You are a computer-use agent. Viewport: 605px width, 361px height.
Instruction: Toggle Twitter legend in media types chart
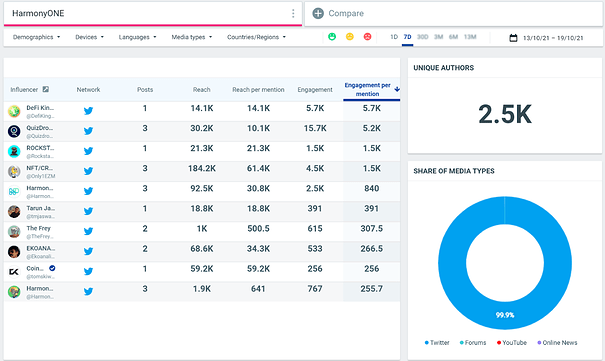(437, 342)
